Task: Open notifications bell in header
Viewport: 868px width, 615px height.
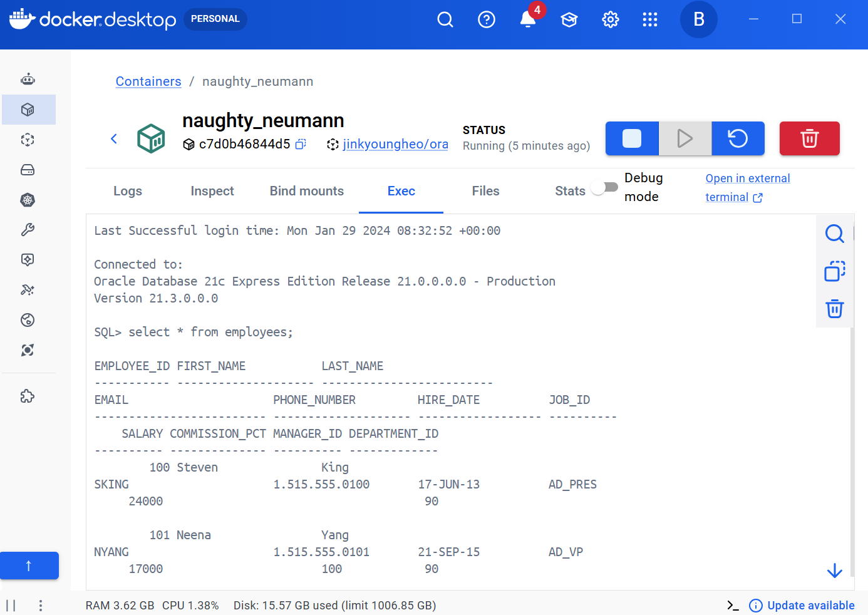Action: coord(528,19)
